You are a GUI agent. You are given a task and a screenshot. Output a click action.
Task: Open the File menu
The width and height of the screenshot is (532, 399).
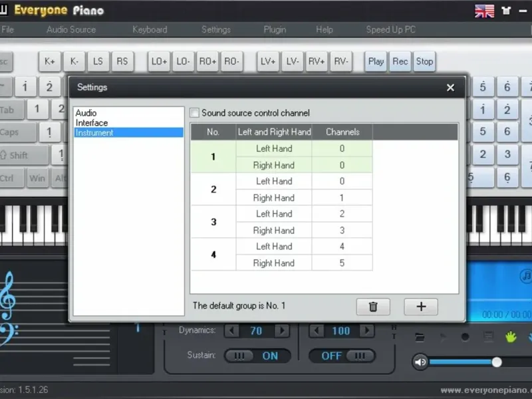(7, 29)
